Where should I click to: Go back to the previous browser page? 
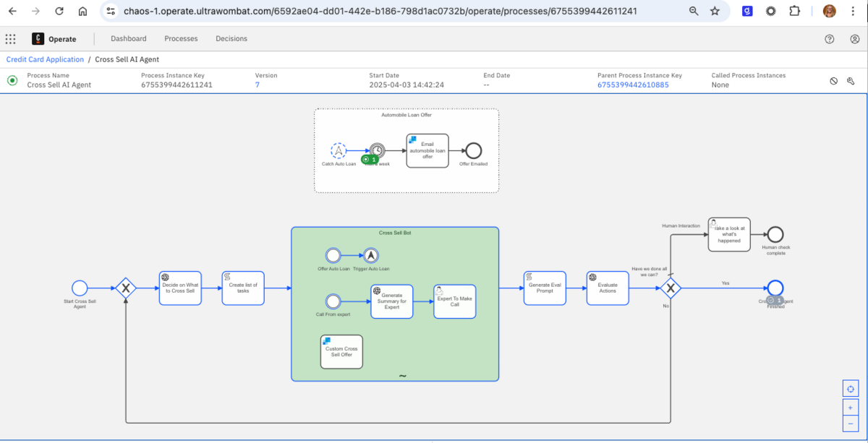[x=12, y=11]
